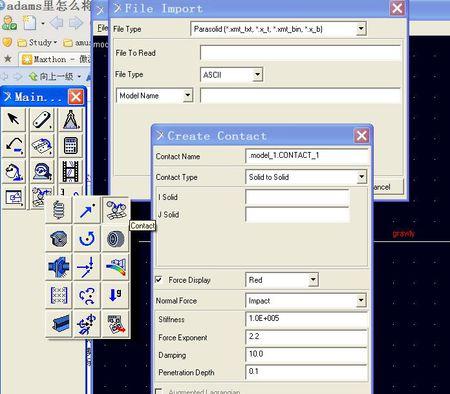This screenshot has width=450, height=394.
Task: Click the lamp-shaped color tool icon
Action: point(14,172)
